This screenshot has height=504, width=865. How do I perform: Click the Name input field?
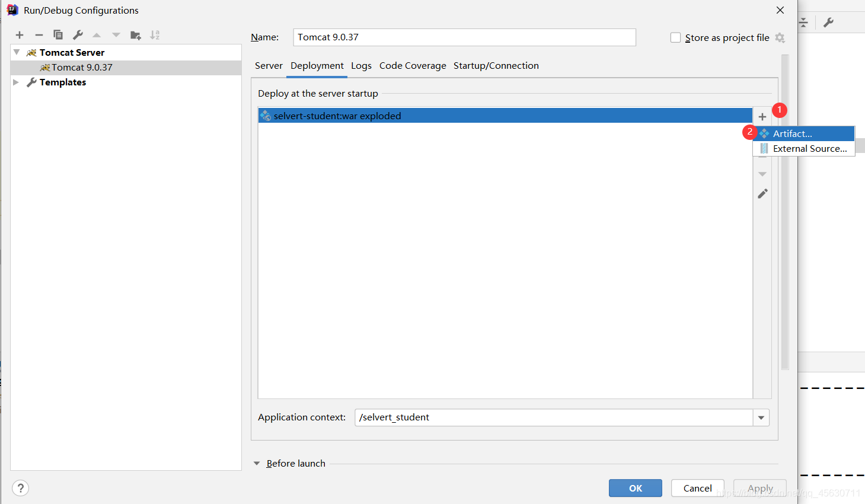[x=464, y=37]
